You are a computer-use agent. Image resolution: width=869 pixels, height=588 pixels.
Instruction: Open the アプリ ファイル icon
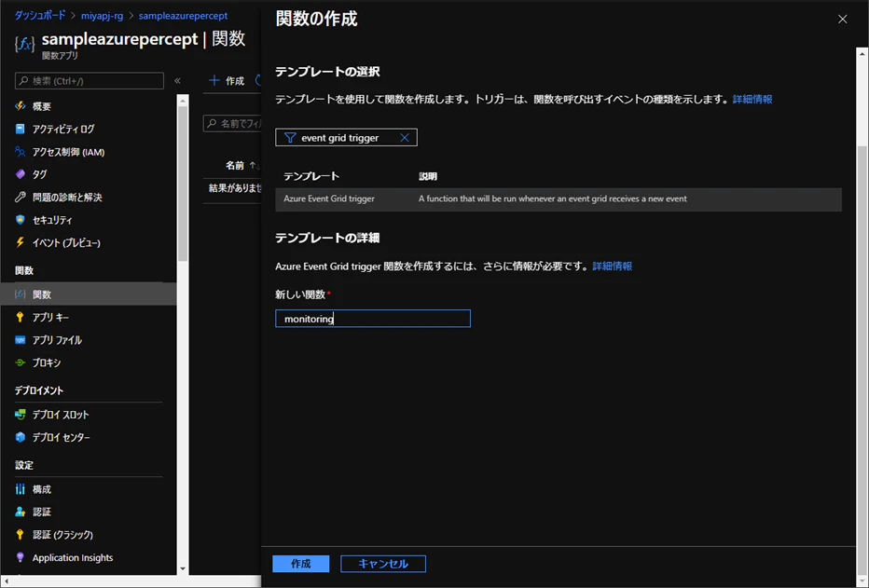point(20,340)
